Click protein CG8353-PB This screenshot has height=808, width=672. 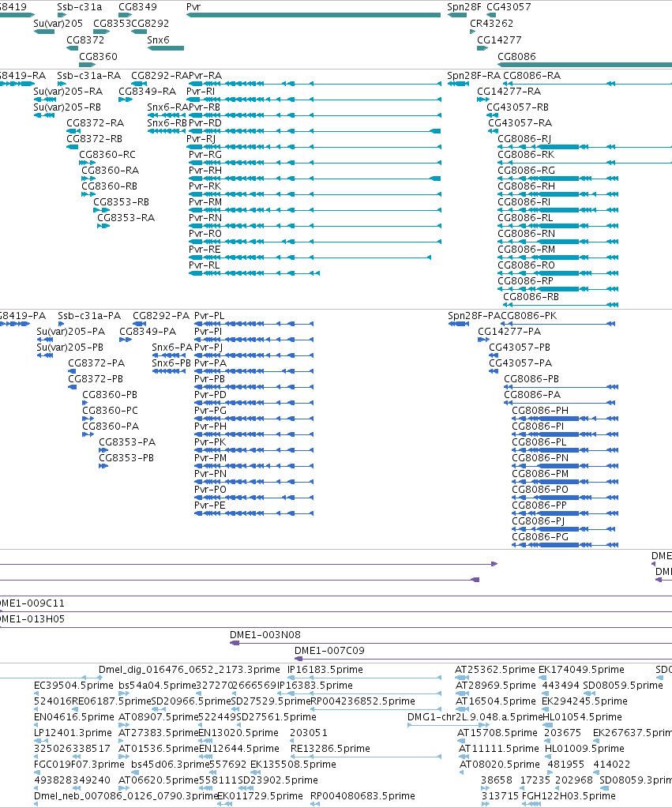point(103,466)
